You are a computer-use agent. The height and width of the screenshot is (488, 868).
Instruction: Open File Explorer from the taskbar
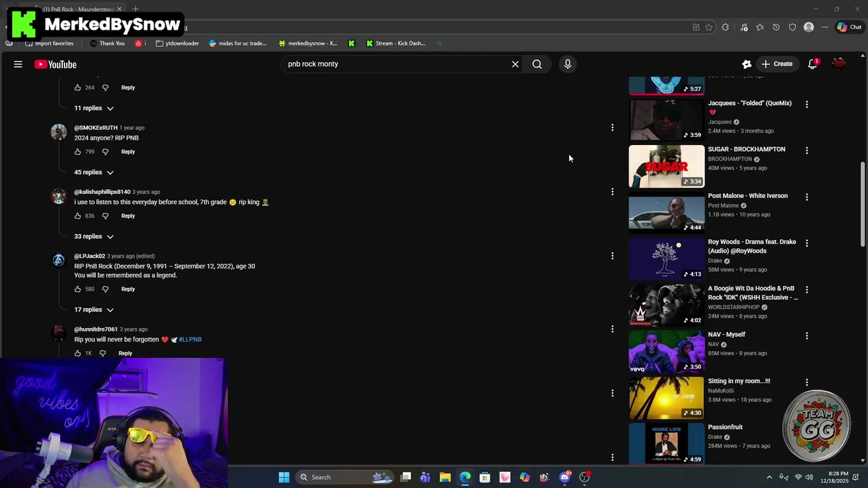(445, 477)
